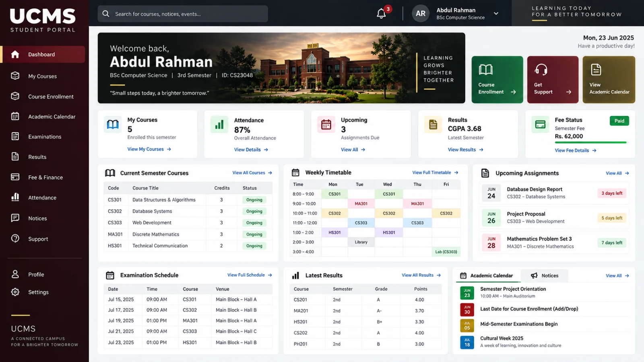Click the Examination Schedule calendar icon
Screen dimensions: 644x362
point(110,275)
